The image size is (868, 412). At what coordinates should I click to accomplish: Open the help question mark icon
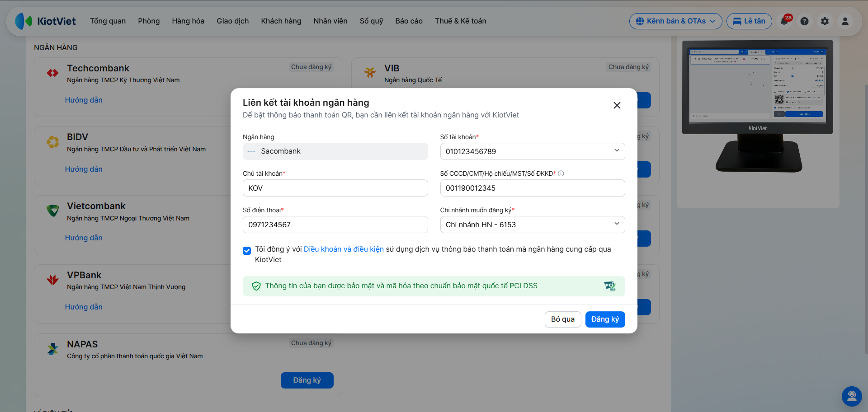[805, 21]
